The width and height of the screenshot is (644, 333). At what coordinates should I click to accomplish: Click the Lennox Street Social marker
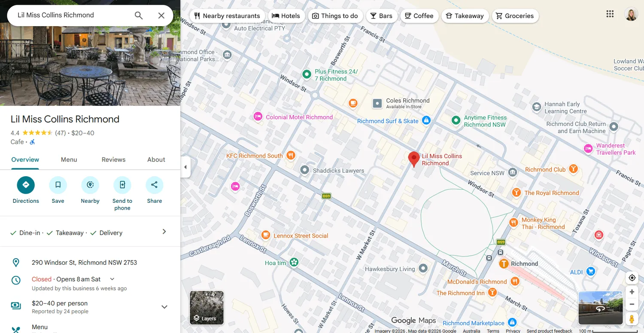pyautogui.click(x=266, y=235)
